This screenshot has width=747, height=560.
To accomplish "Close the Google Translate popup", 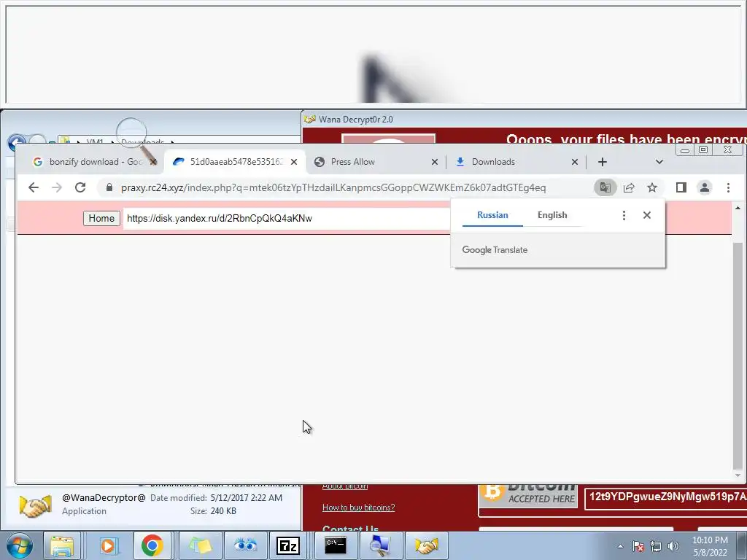I will pos(646,215).
